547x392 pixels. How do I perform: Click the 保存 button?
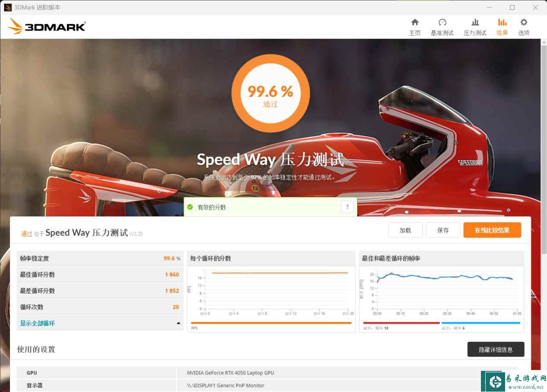(443, 230)
